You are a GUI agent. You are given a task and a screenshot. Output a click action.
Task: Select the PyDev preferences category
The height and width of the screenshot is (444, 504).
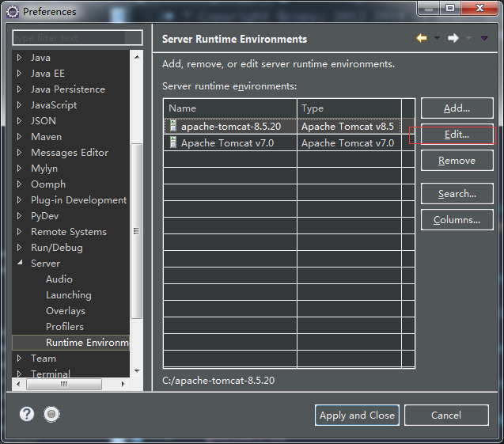(x=44, y=216)
